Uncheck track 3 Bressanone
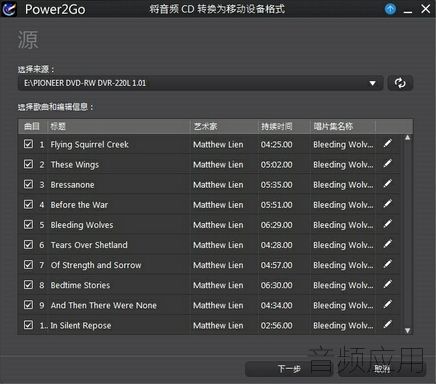Viewport: 436px width, 384px height. (28, 184)
